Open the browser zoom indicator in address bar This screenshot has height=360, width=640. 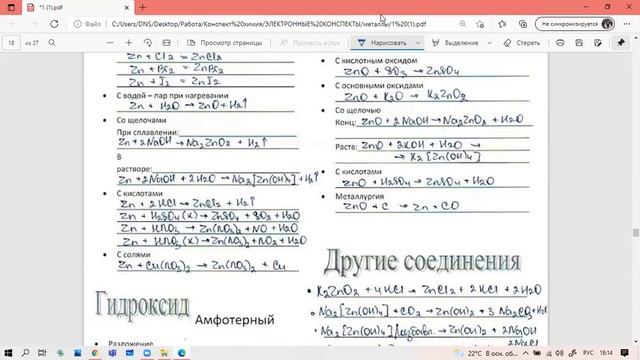pyautogui.click(x=462, y=24)
